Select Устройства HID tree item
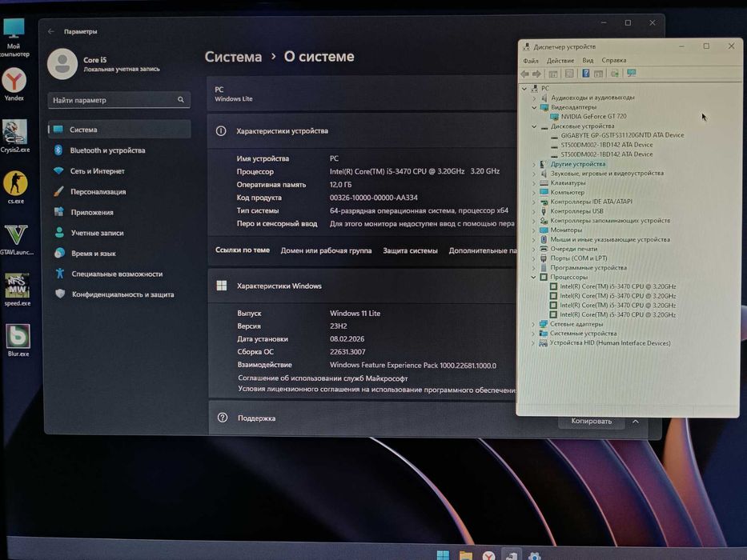This screenshot has height=560, width=747. [610, 343]
